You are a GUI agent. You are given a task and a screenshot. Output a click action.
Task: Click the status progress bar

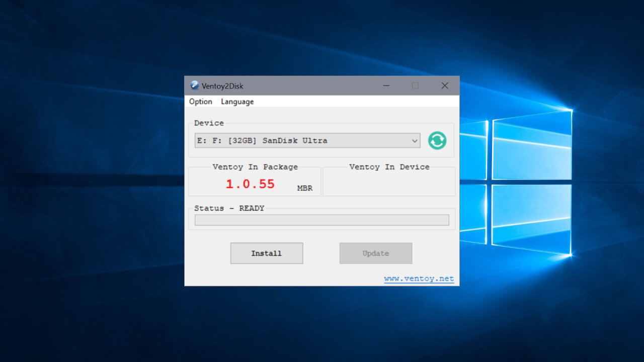(321, 220)
